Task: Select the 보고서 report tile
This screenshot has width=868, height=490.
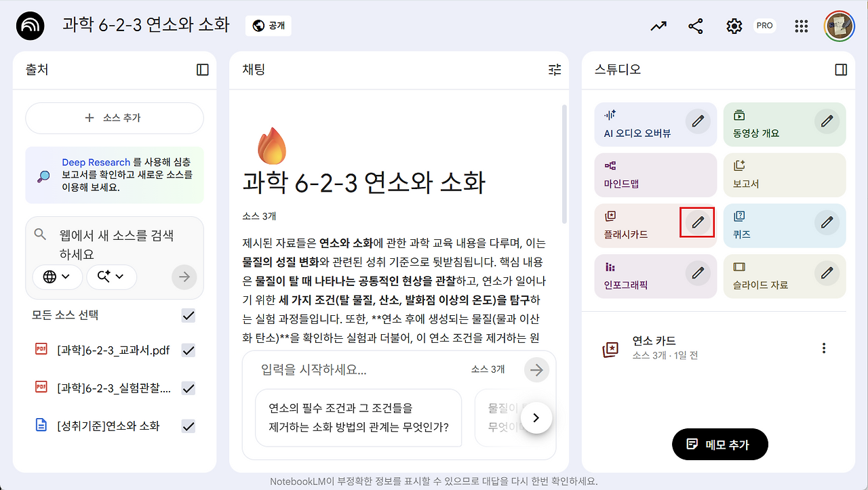Action: click(785, 175)
